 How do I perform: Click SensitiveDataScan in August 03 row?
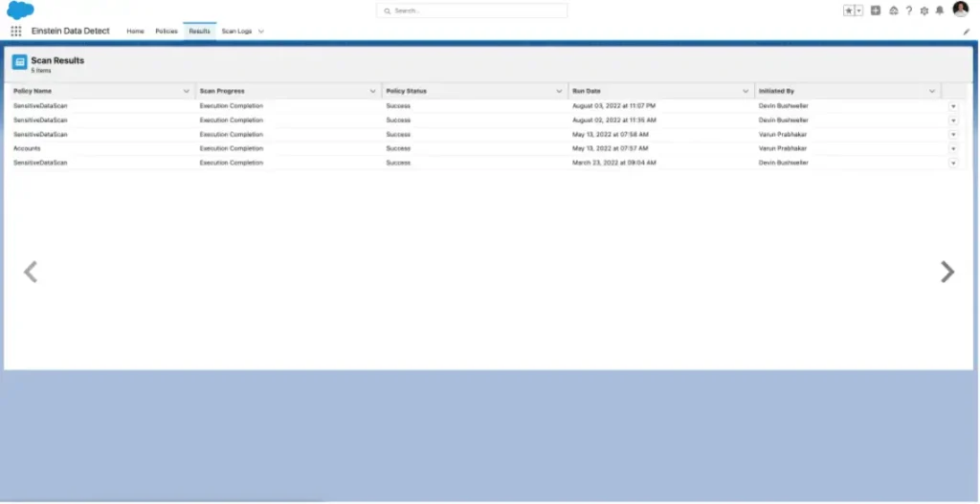[40, 106]
